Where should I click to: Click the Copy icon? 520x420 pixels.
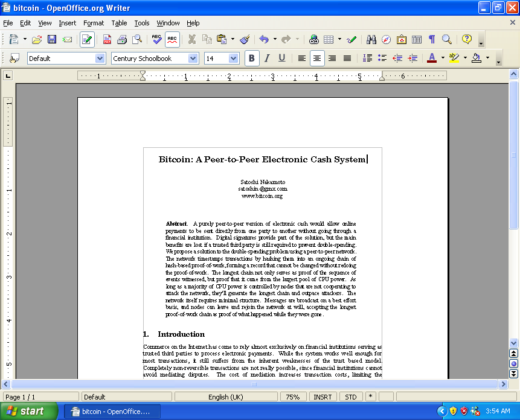point(207,39)
